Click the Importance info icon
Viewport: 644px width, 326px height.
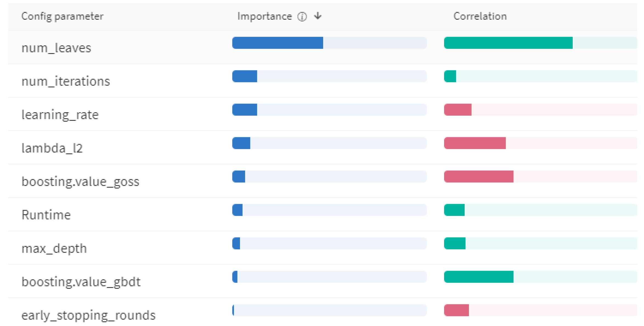point(302,17)
